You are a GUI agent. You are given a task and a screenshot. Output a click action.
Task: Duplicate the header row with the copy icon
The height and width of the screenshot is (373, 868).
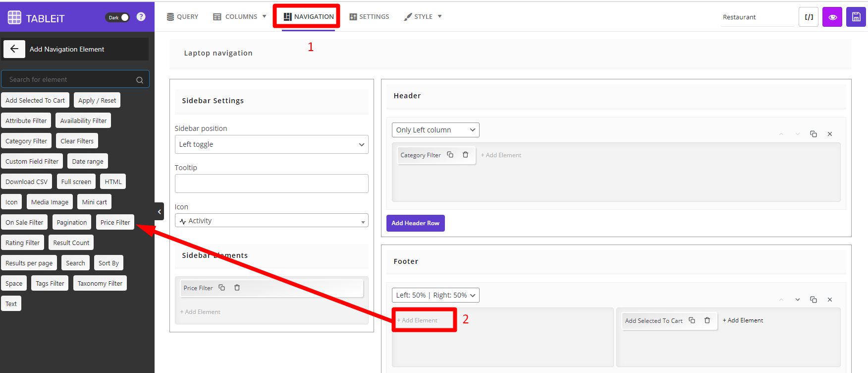point(814,134)
